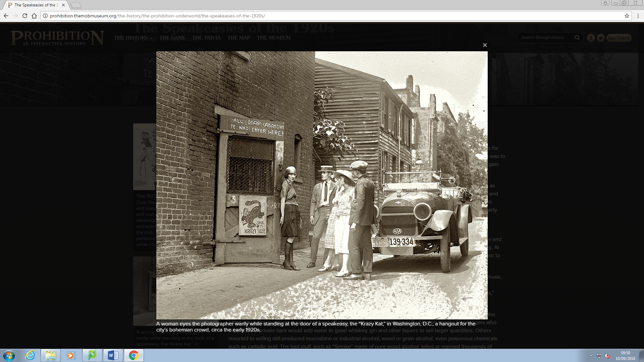Bookmark this page with the star icon

(627, 16)
